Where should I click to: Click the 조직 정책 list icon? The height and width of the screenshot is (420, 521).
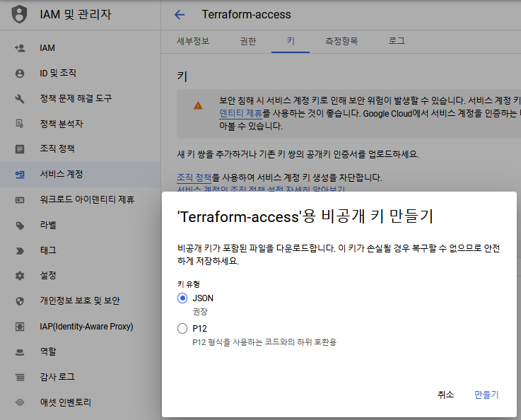pyautogui.click(x=20, y=149)
